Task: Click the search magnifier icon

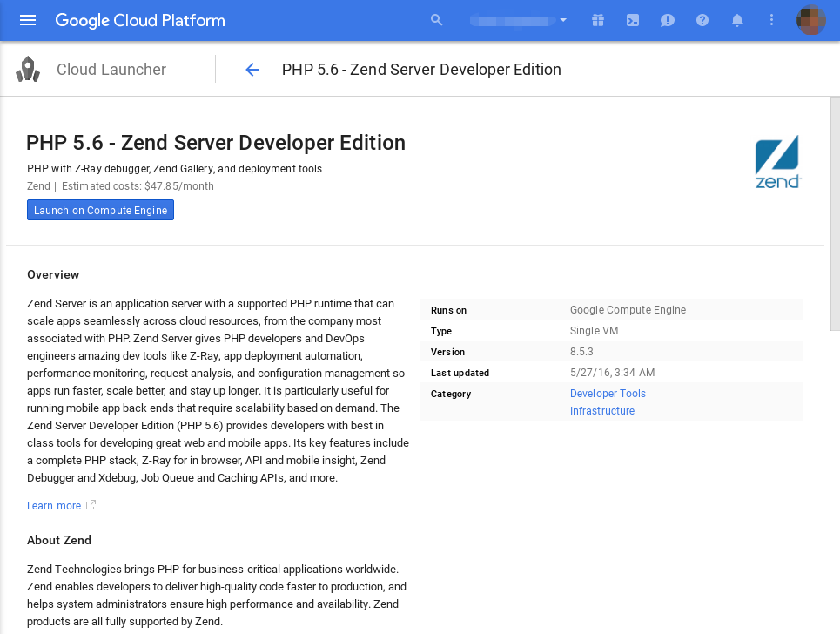Action: point(437,20)
